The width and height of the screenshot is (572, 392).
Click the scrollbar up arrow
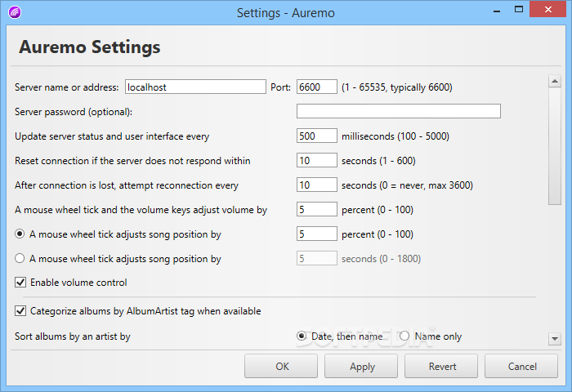(x=555, y=82)
